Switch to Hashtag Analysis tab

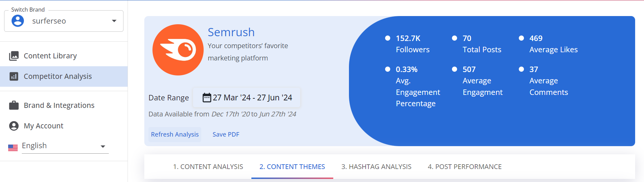[x=376, y=167]
